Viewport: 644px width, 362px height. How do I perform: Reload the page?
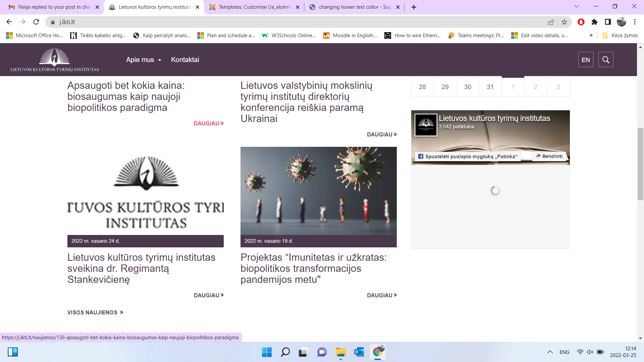coord(36,22)
